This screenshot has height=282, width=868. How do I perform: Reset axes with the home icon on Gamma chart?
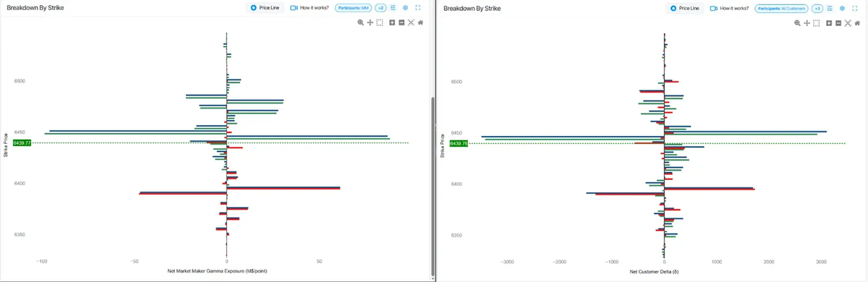pyautogui.click(x=420, y=22)
